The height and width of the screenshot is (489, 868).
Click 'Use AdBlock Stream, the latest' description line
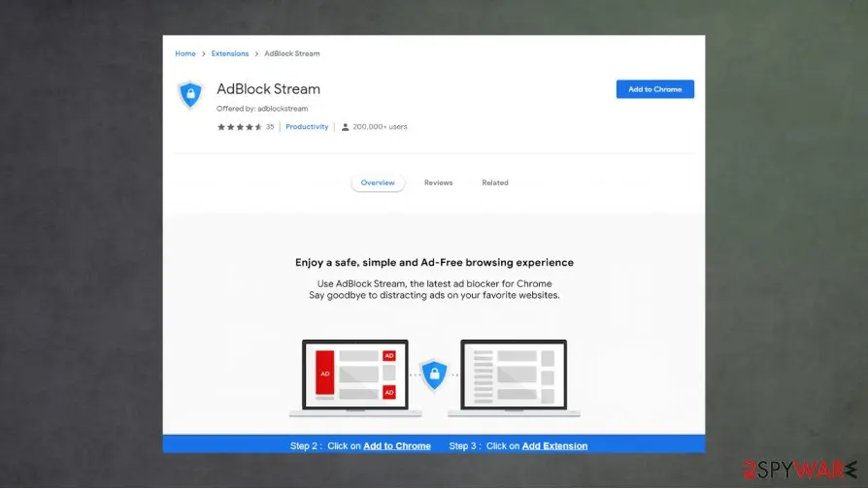click(x=434, y=283)
